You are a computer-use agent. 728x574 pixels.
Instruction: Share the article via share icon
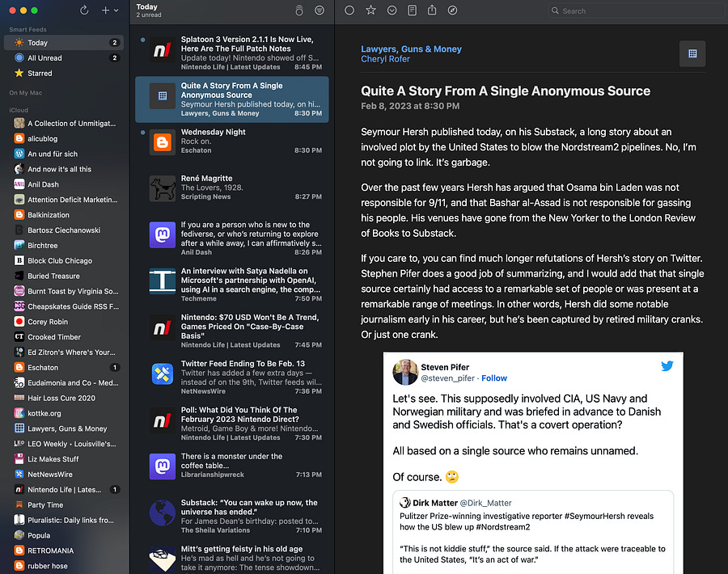tap(432, 11)
